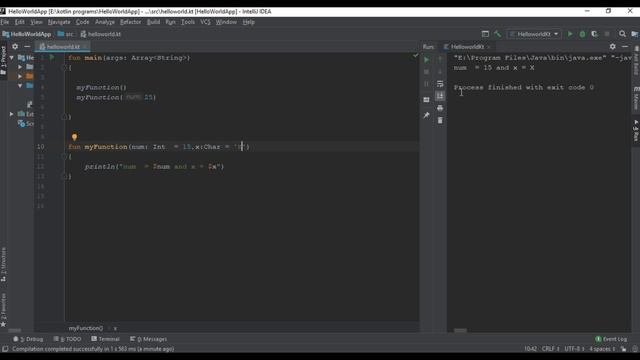Screen dimensions: 640x360
Task: Open Project panel settings gear
Action: 15,47
